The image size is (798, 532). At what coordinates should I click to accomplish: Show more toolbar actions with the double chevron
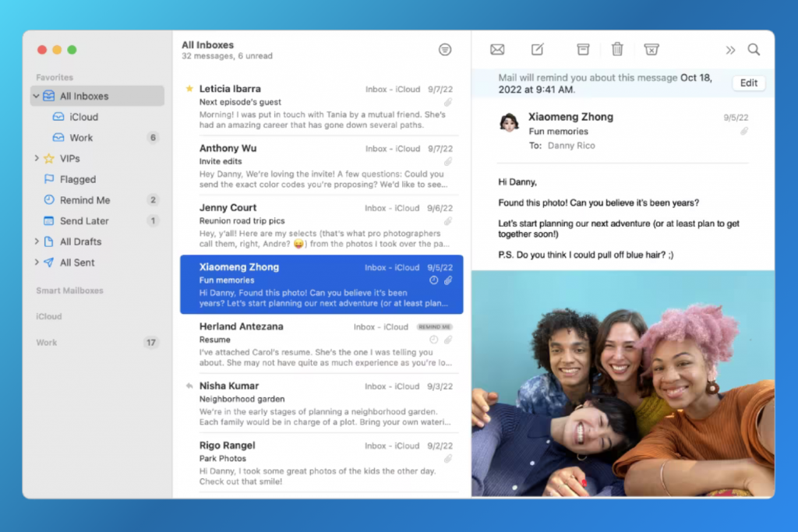(x=730, y=49)
